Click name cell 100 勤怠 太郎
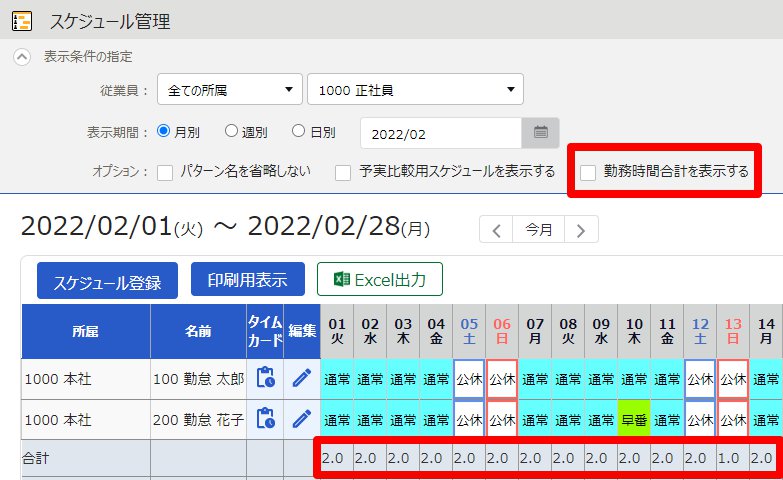This screenshot has width=783, height=480. coord(198,379)
